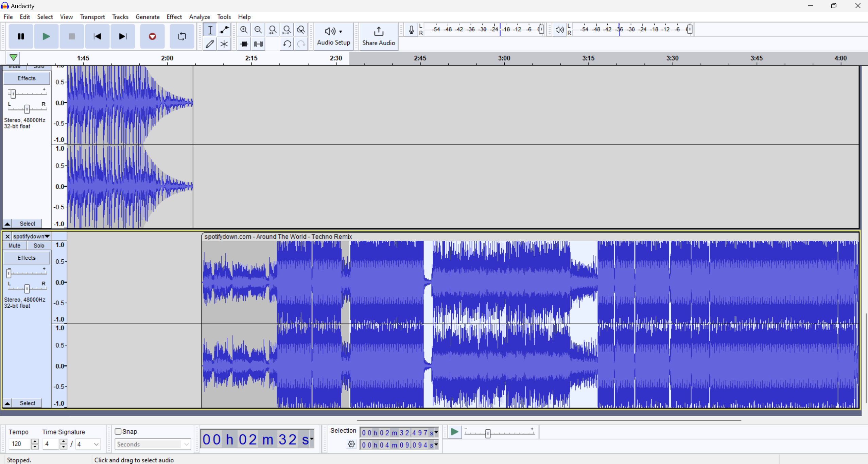Click the Pause transport button
Image resolution: width=868 pixels, height=464 pixels.
[x=21, y=36]
